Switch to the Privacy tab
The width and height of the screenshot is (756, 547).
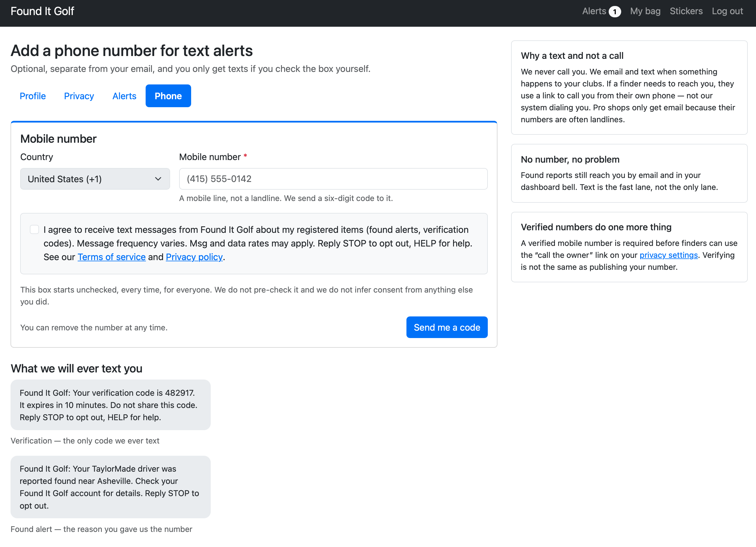pos(79,96)
